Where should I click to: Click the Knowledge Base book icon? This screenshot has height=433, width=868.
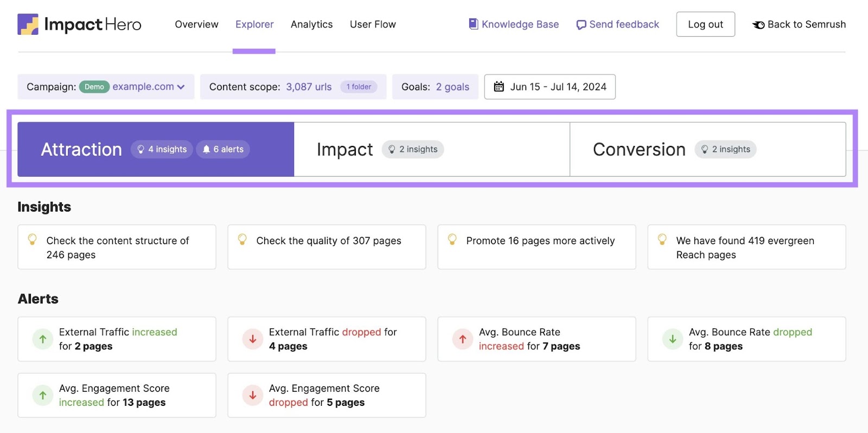[x=473, y=24]
